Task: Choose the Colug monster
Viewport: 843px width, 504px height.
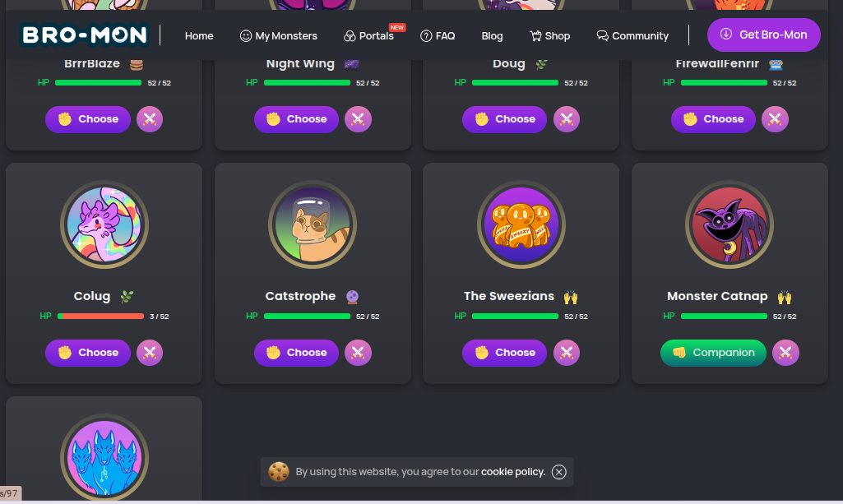Action: 88,353
